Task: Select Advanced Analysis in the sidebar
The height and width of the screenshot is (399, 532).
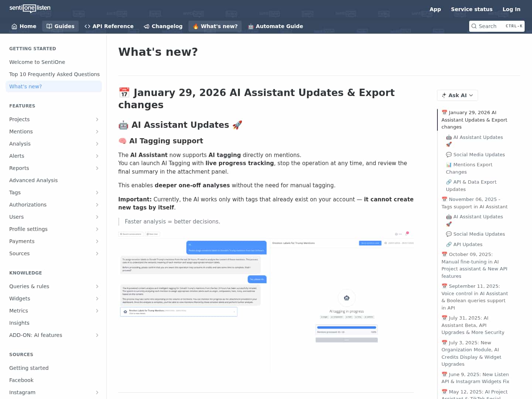Action: coord(33,180)
